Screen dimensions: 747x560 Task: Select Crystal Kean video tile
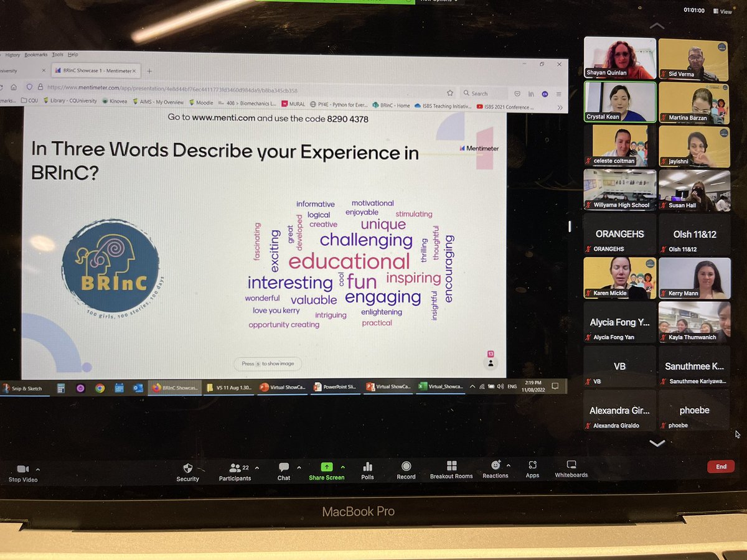(x=620, y=103)
